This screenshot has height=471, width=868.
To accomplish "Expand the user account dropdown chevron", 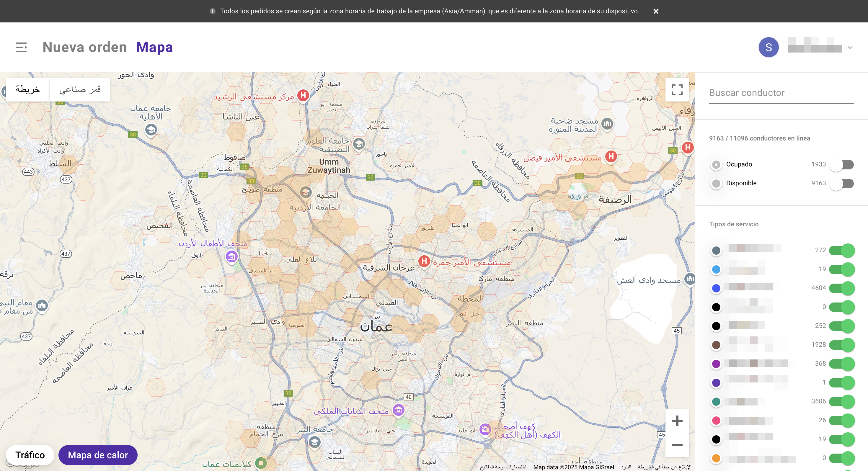I will pyautogui.click(x=850, y=48).
